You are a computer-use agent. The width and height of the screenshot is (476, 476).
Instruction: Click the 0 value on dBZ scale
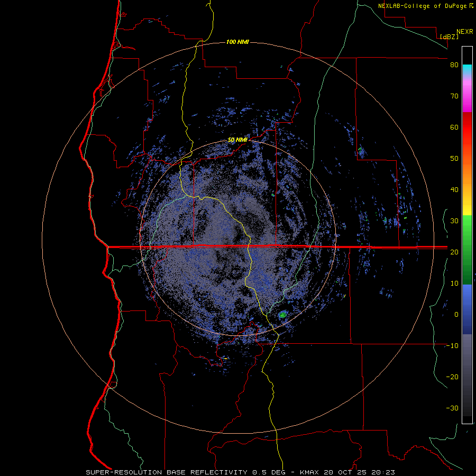click(x=456, y=315)
